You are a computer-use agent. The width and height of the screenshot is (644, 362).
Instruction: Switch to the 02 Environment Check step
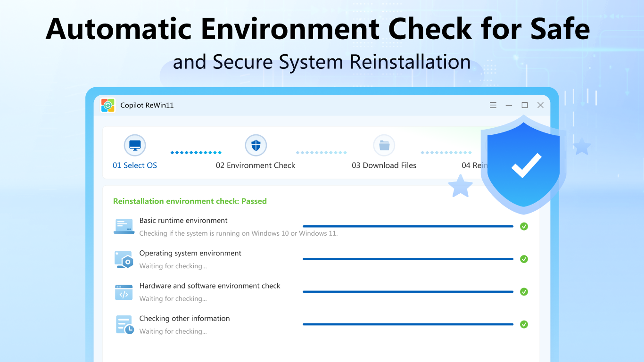point(256,165)
